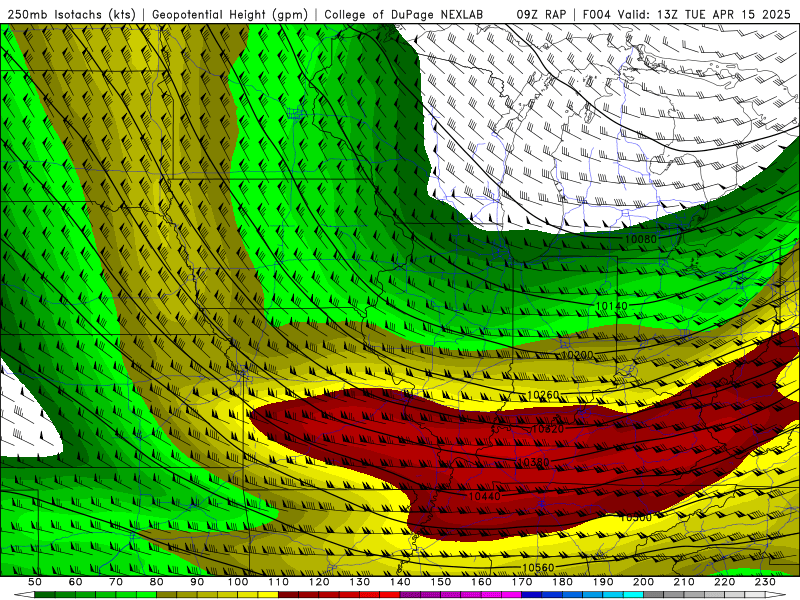Click the '09Z RAP' model run label
This screenshot has width=800, height=600.
coord(541,14)
